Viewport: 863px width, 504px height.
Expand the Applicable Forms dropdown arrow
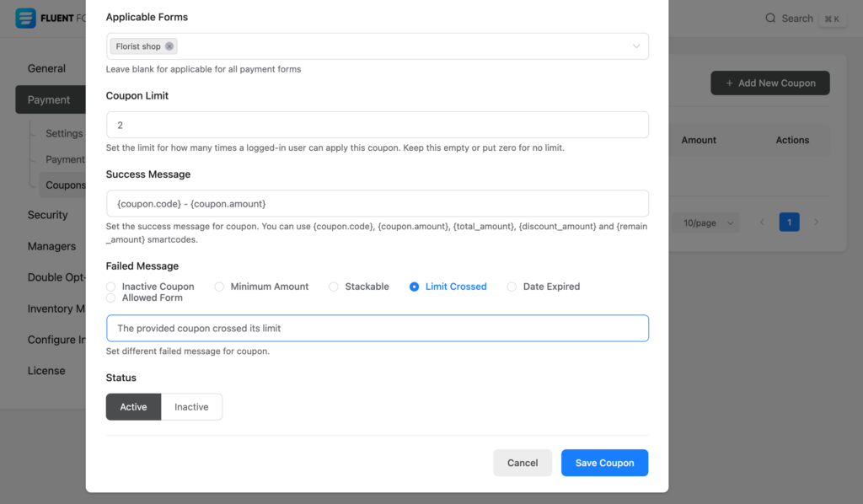coord(636,46)
